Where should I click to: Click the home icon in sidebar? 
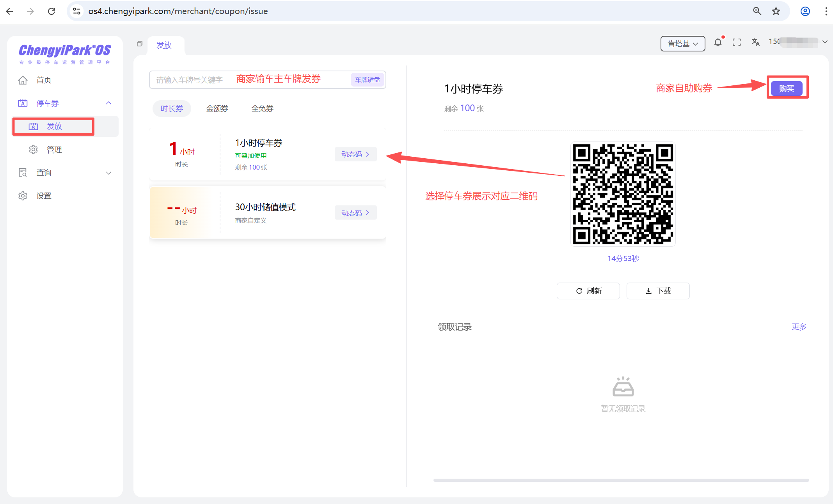coord(23,80)
